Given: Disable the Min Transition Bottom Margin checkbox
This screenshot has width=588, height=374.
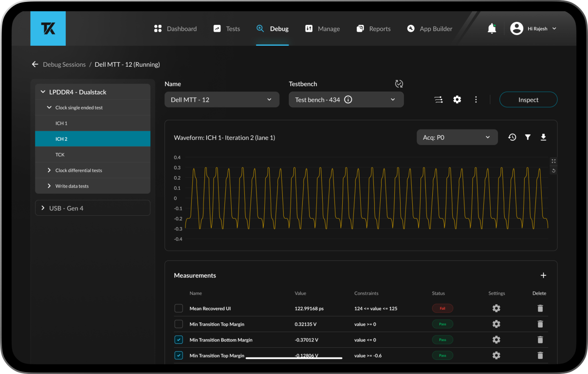Looking at the screenshot, I should pos(178,339).
